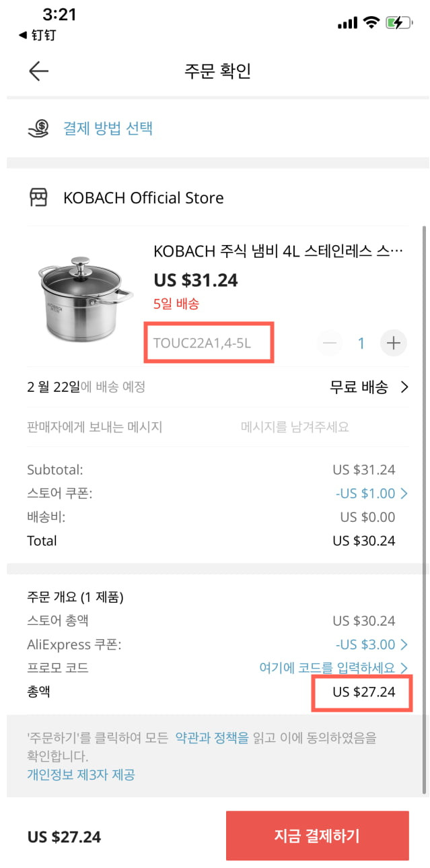This screenshot has width=430, height=868.
Task: Select 결제 방법 선택 payment method
Action: pyautogui.click(x=108, y=128)
